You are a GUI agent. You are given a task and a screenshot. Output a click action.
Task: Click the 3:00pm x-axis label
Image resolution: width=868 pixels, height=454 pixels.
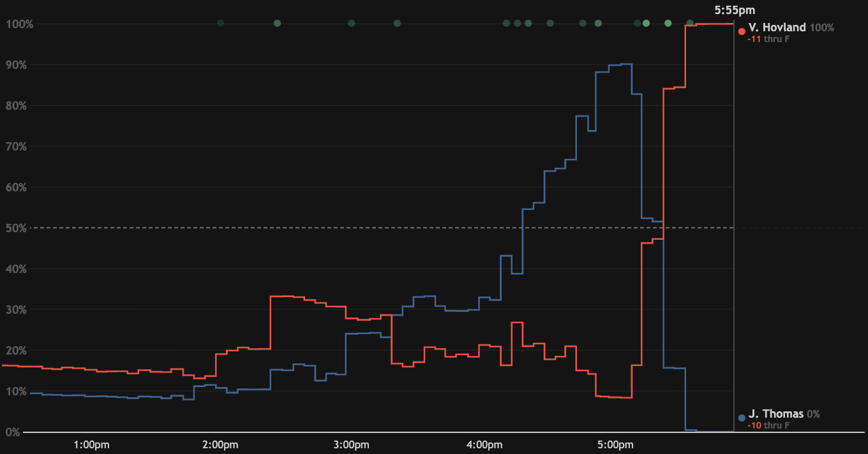click(352, 444)
